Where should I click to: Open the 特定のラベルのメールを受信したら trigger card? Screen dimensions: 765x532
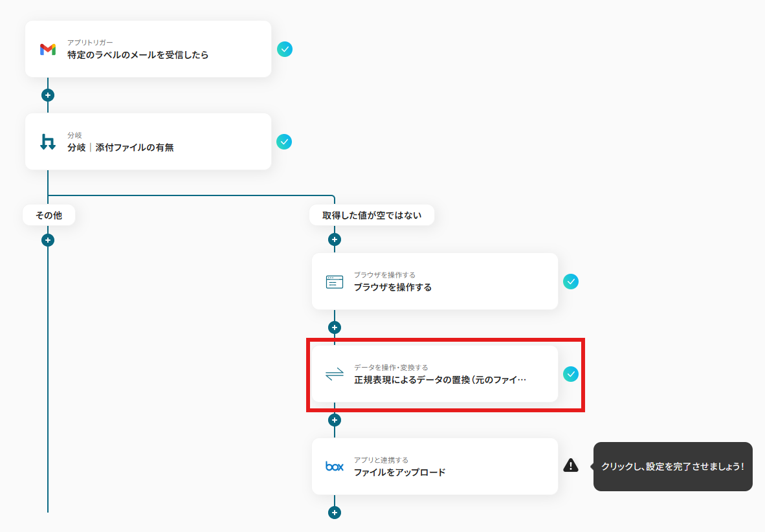[x=148, y=49]
